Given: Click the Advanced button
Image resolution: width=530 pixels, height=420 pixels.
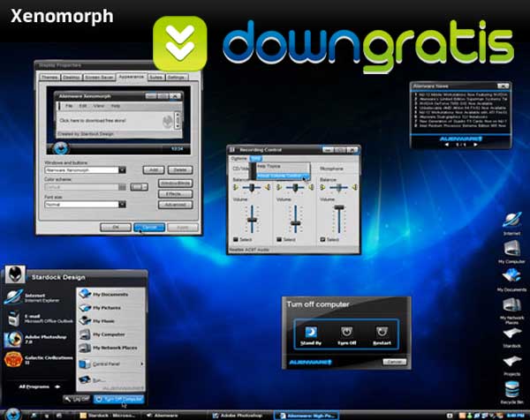Looking at the screenshot, I should 176,205.
